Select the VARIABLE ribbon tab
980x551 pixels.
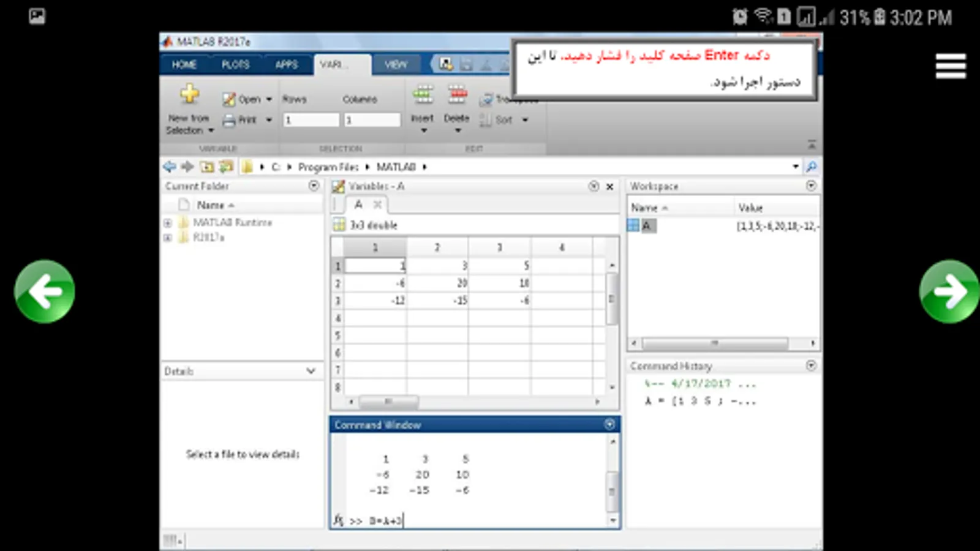(x=342, y=64)
